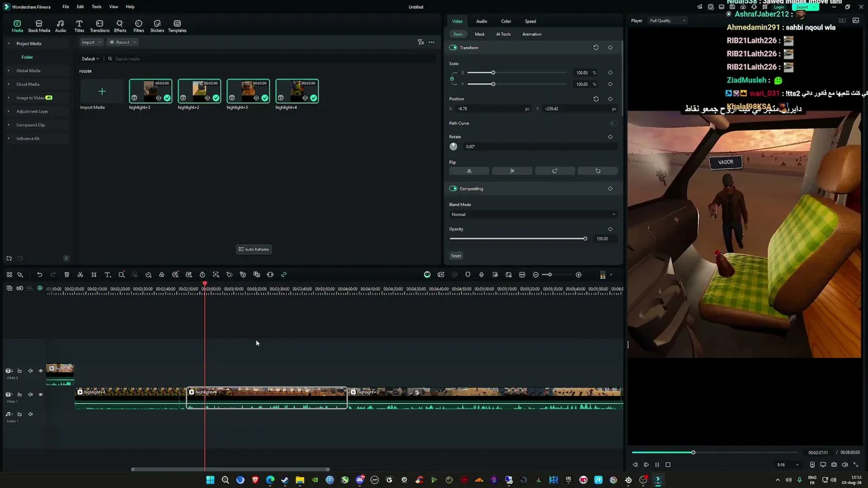The width and height of the screenshot is (868, 488).
Task: Open the Tools menu
Action: pyautogui.click(x=96, y=7)
